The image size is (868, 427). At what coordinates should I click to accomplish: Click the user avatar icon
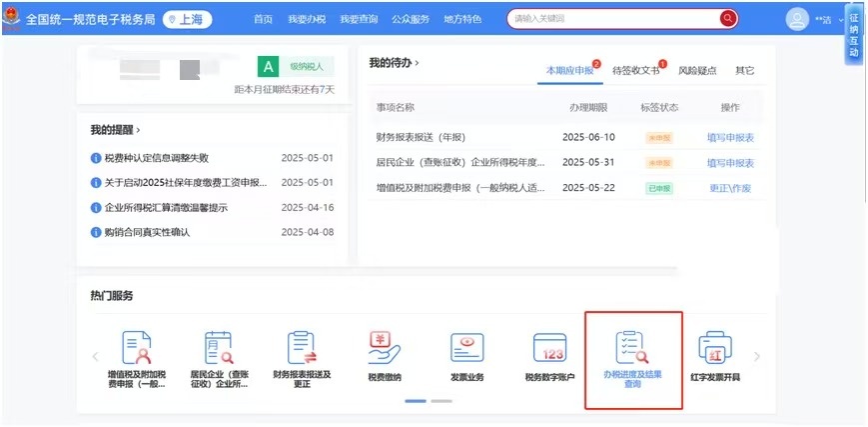click(x=797, y=19)
